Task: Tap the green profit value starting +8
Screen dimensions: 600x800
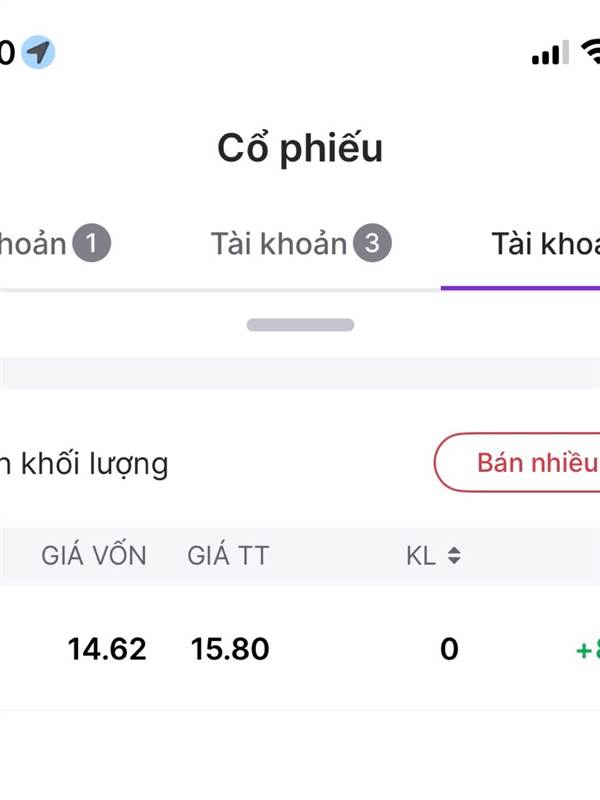Action: pyautogui.click(x=587, y=650)
